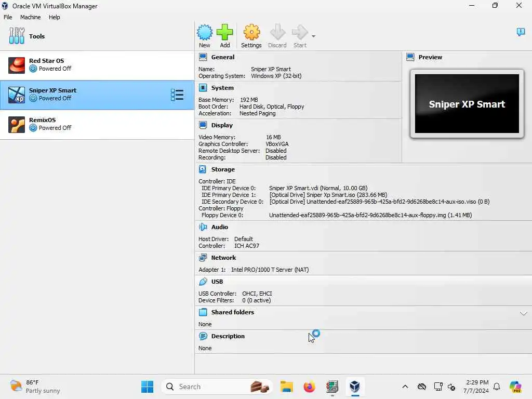The image size is (532, 399).
Task: Click the Add machine green plus icon
Action: 224,33
